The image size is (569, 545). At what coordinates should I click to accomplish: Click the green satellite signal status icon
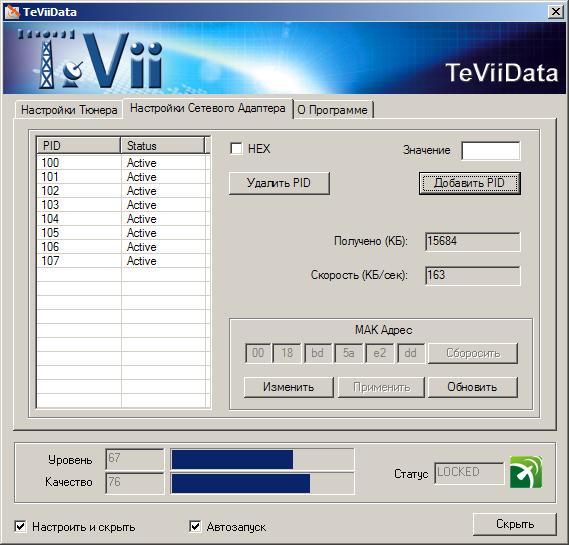[x=526, y=472]
